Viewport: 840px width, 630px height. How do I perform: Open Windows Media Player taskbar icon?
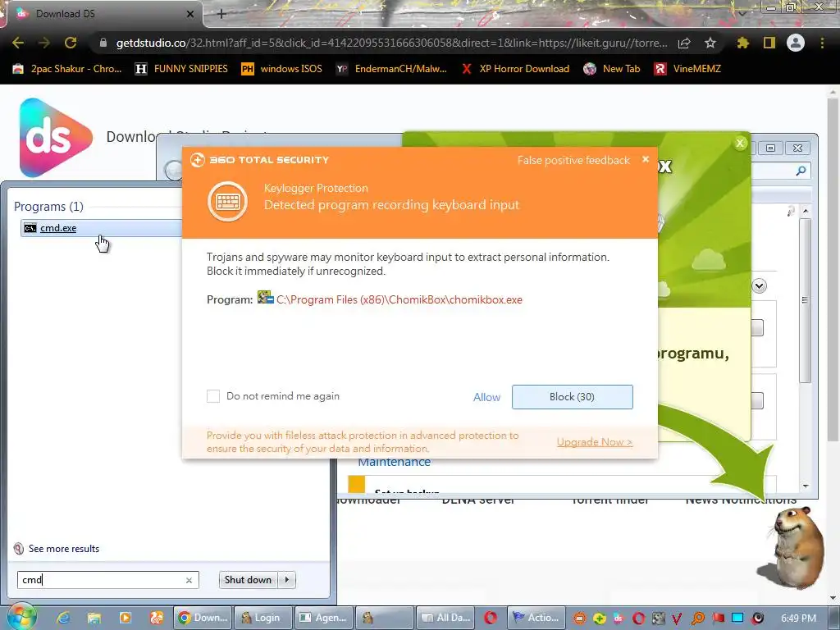tap(125, 618)
